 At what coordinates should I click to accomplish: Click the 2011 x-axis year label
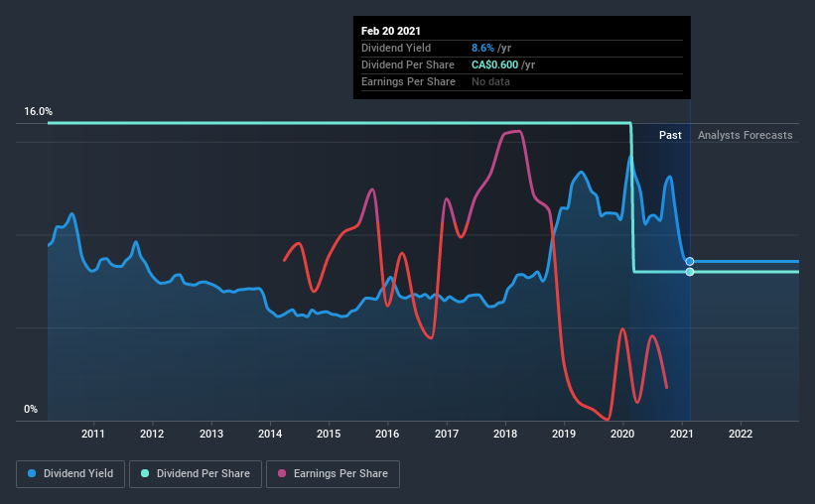point(93,434)
